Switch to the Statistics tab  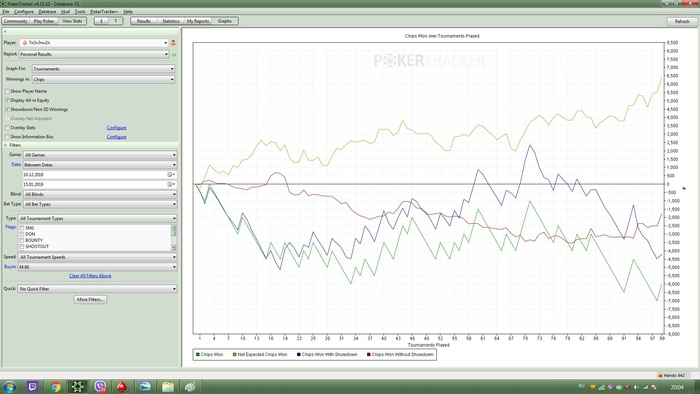point(171,21)
